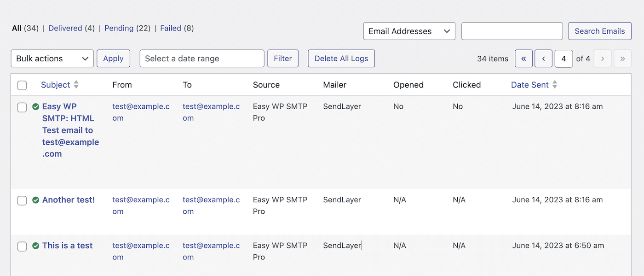This screenshot has width=644, height=276.
Task: Click the green status icon on Another test!
Action: [x=36, y=200]
